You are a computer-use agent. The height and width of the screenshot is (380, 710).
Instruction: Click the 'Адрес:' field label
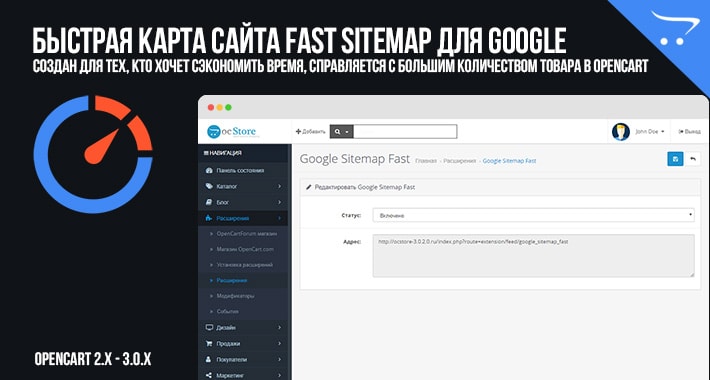click(352, 242)
